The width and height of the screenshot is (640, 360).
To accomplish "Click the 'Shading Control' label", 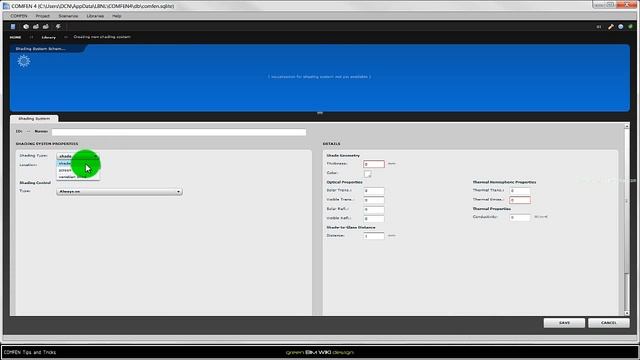I will click(x=35, y=183).
